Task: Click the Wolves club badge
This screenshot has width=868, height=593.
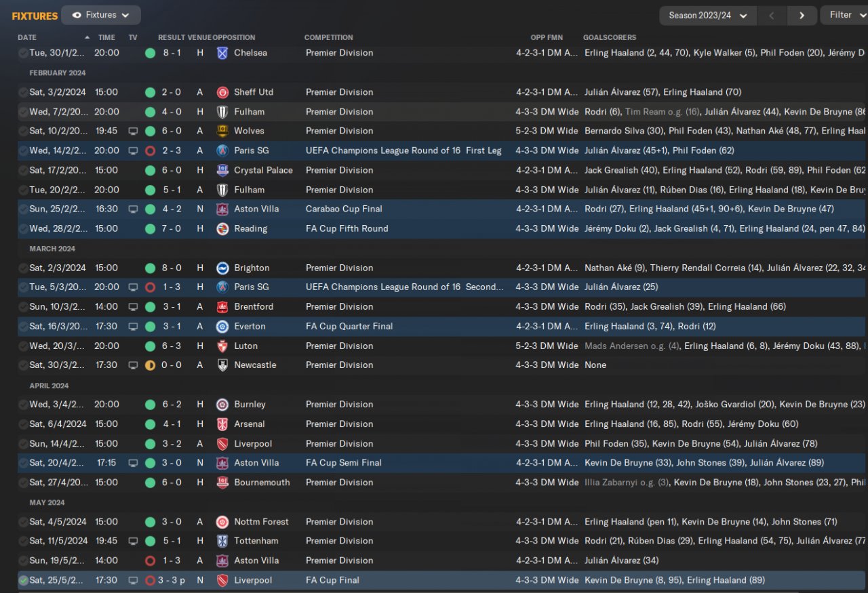Action: click(222, 131)
